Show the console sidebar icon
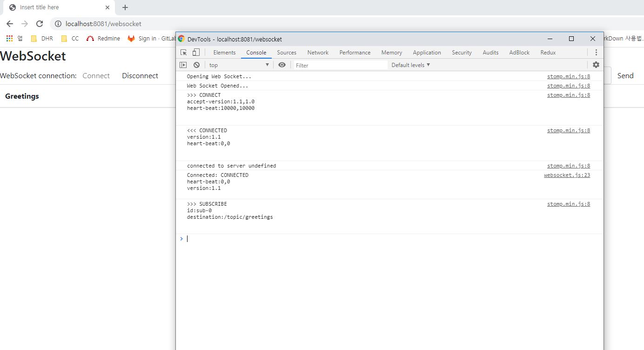Screen dimensions: 644x350 183,65
